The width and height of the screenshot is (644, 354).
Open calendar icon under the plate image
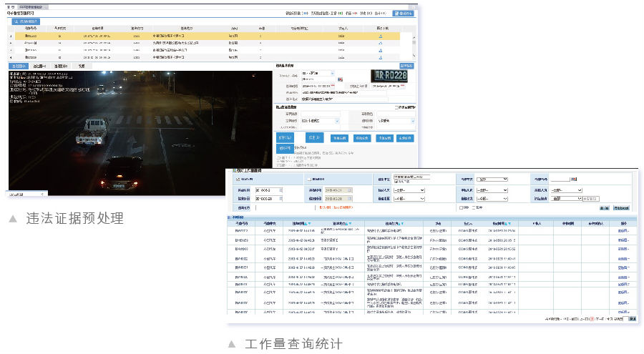click(x=402, y=86)
